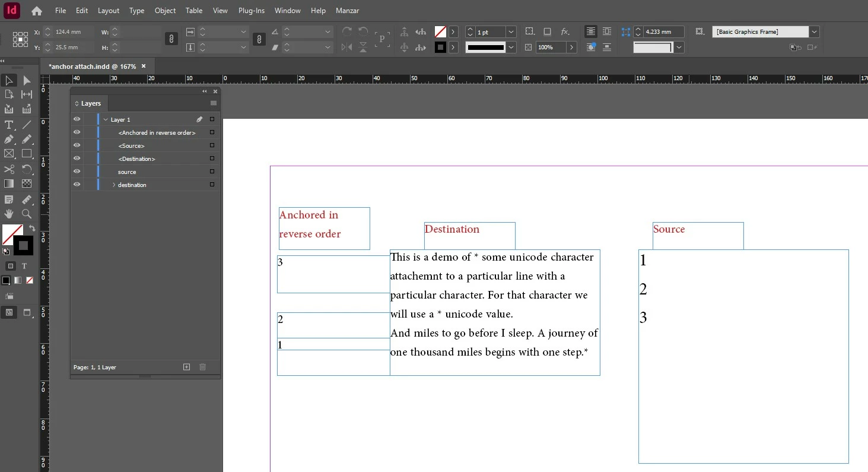This screenshot has height=472, width=868.
Task: Pick the Scissors tool
Action: (9, 169)
